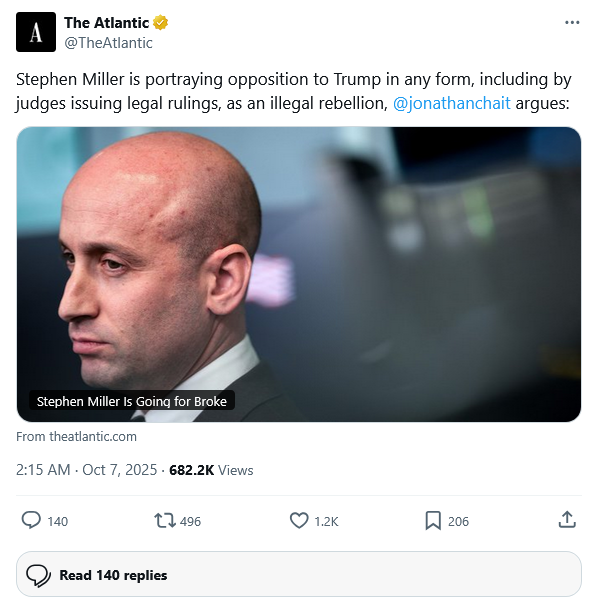The width and height of the screenshot is (598, 605).
Task: Like the tweet with heart icon
Action: pos(299,521)
